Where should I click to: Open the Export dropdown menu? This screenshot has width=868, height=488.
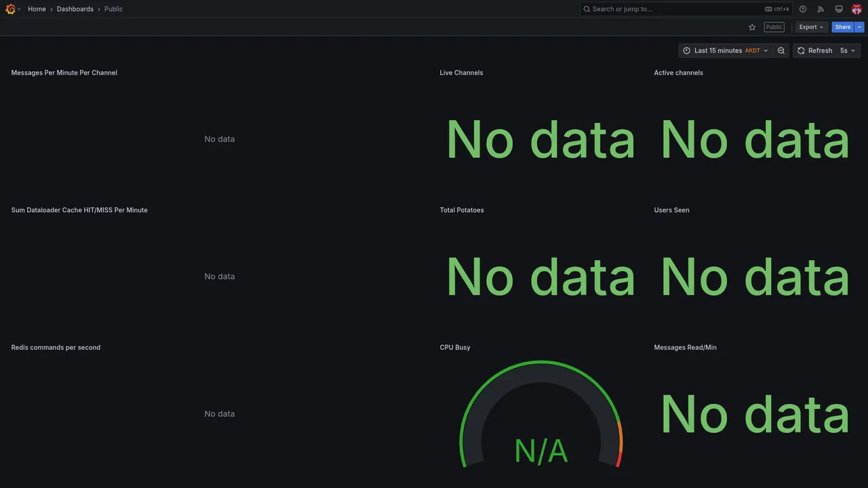coord(811,27)
